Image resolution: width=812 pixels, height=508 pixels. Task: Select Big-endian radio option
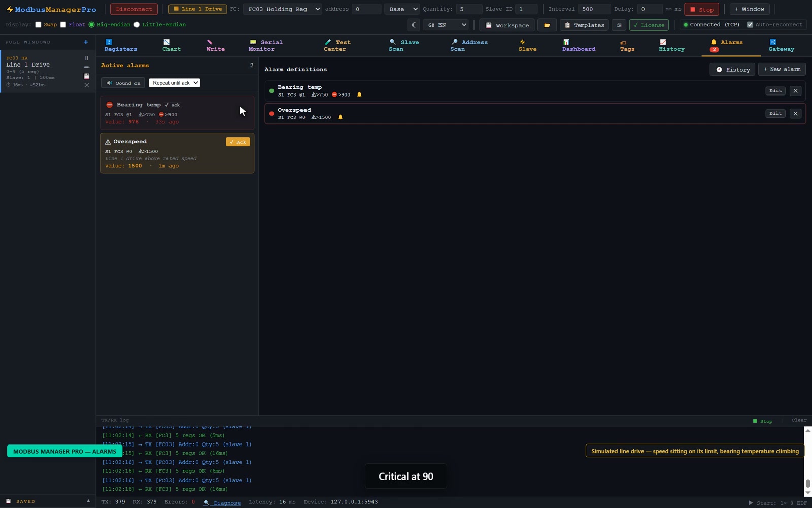click(92, 24)
